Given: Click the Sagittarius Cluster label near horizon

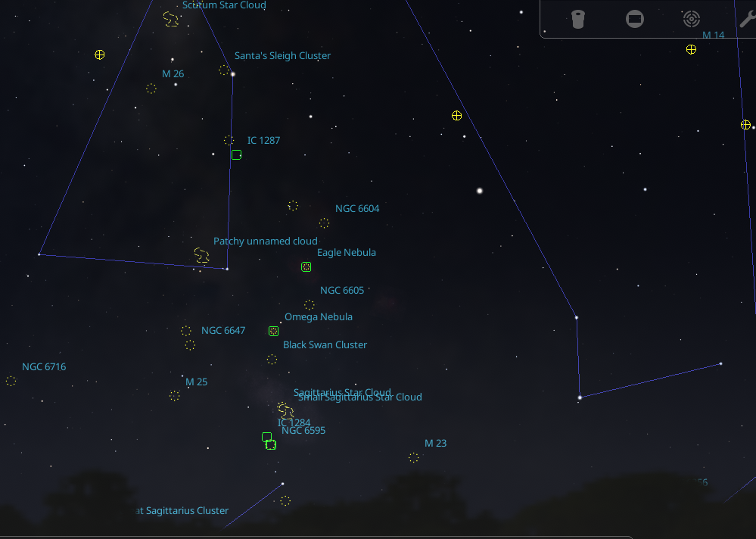Looking at the screenshot, I should [x=182, y=510].
